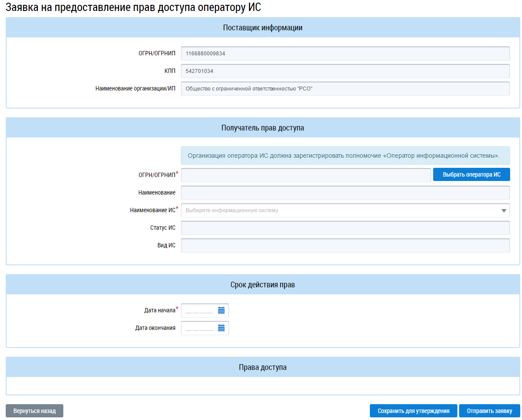This screenshot has width=522, height=420.
Task: Expand the Наименование ИС dropdown arrow
Action: (504, 210)
